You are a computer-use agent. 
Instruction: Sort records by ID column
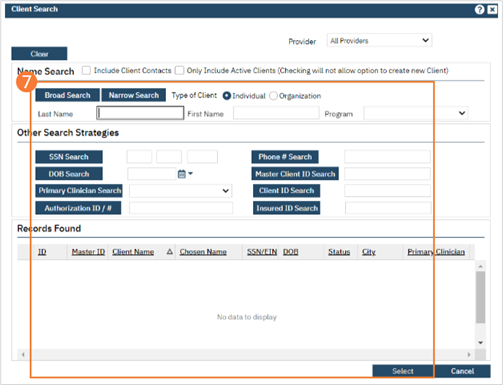42,252
